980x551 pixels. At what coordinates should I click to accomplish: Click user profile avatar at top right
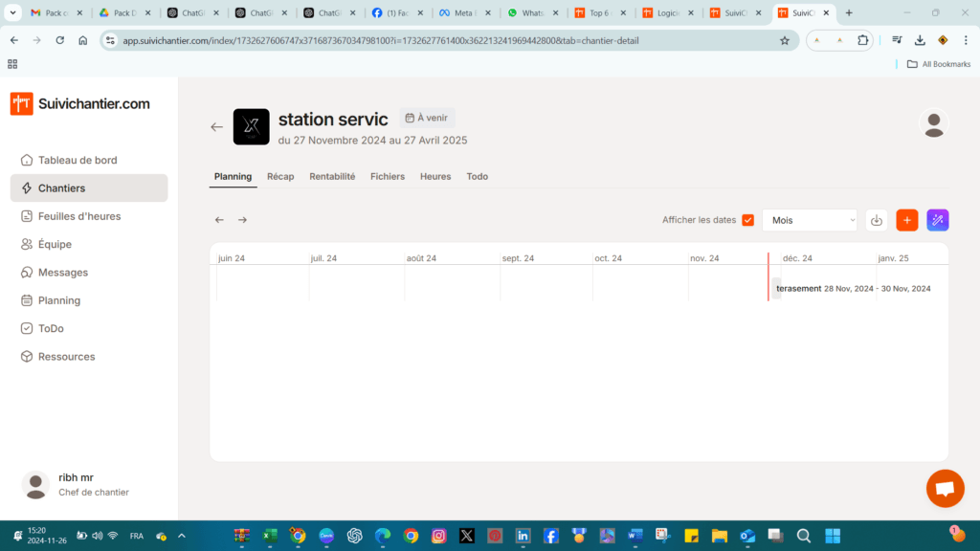coord(933,123)
